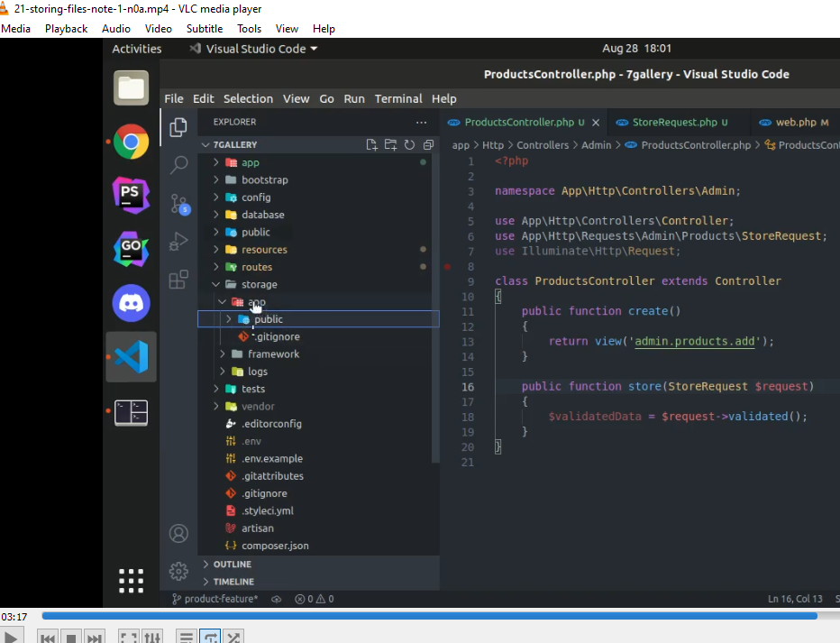Click the Explorer panel scrollbar
The height and width of the screenshot is (643, 840).
[435, 308]
